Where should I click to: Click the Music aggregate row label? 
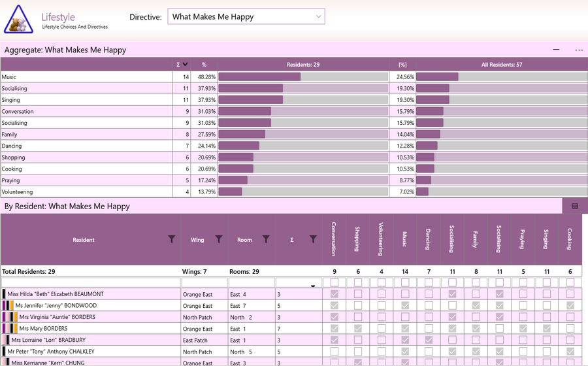[x=9, y=77]
